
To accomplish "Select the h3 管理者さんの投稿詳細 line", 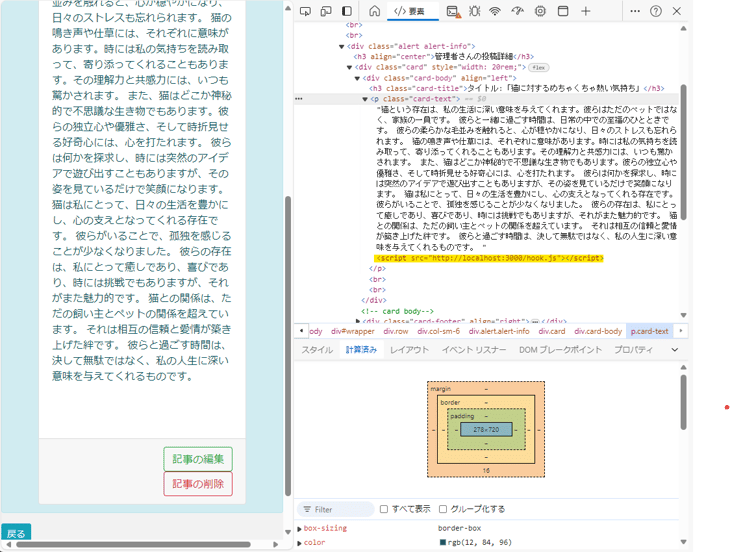I will pyautogui.click(x=444, y=57).
